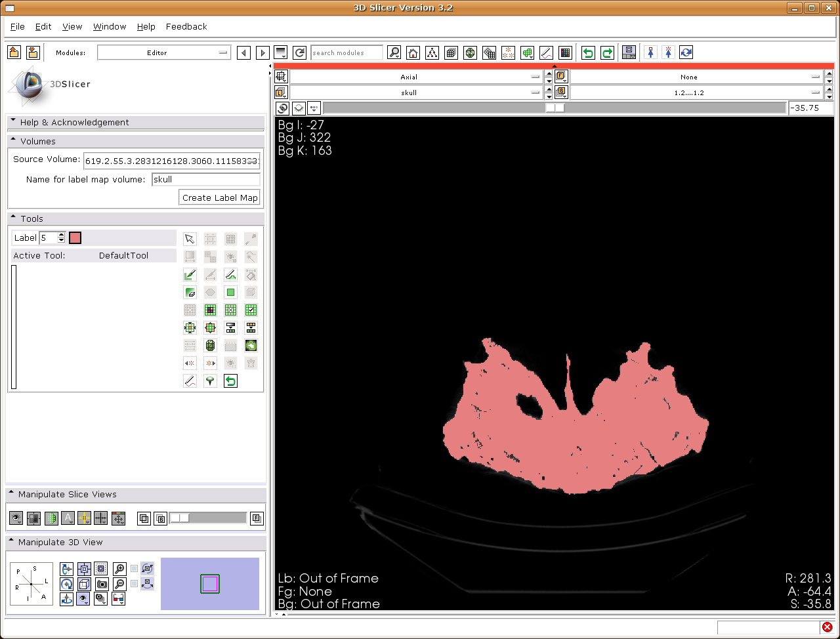Toggle 3D view visibility eye option
Screen dimensions: 840x639
click(x=83, y=598)
